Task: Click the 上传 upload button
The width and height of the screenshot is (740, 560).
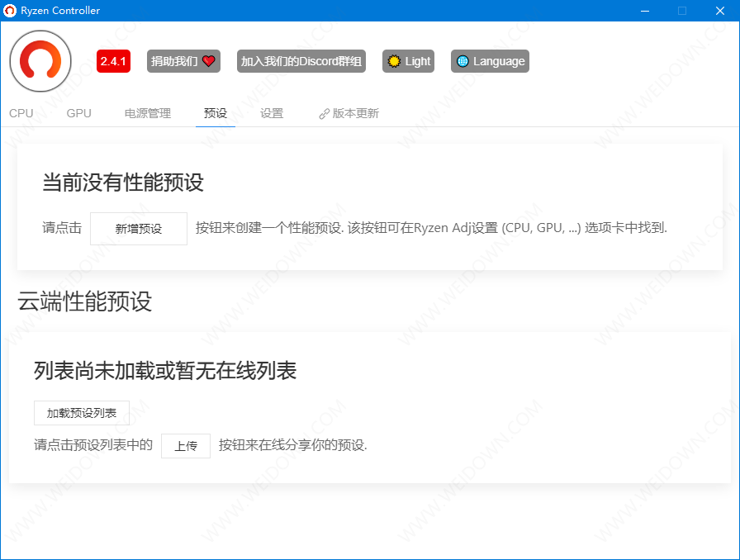Action: (x=186, y=446)
